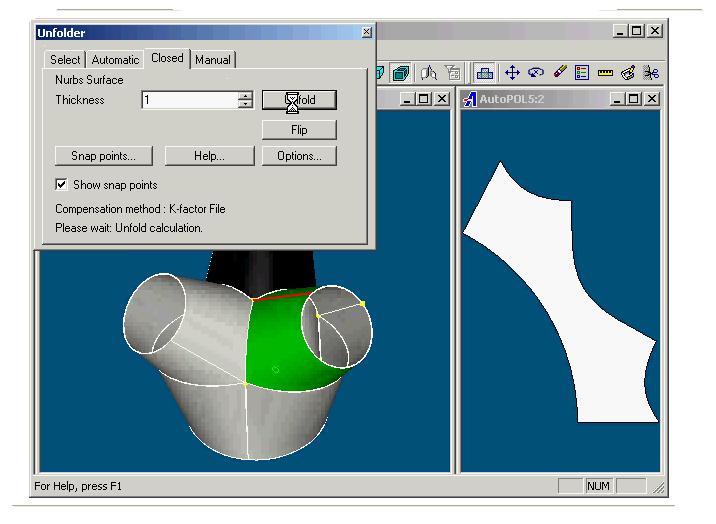
Task: Open the Options... dialog
Action: coord(299,156)
